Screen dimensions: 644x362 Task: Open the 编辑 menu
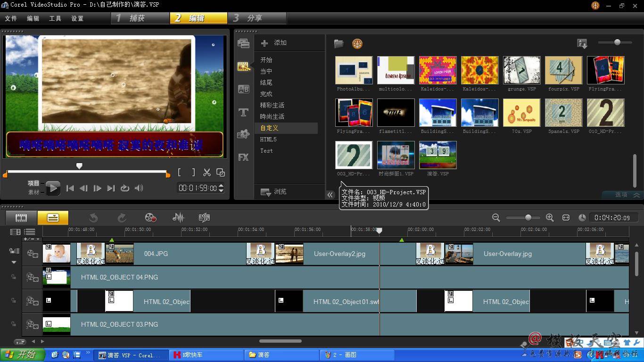(33, 18)
